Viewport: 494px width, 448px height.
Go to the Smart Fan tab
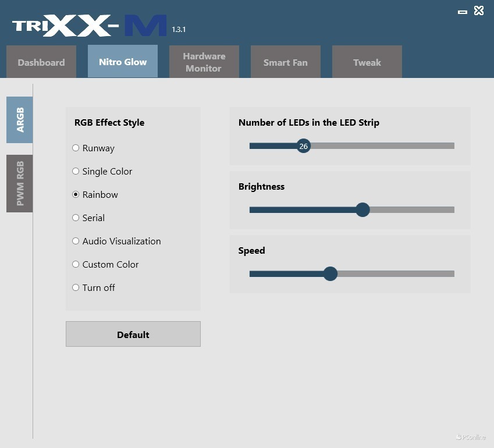(x=286, y=62)
